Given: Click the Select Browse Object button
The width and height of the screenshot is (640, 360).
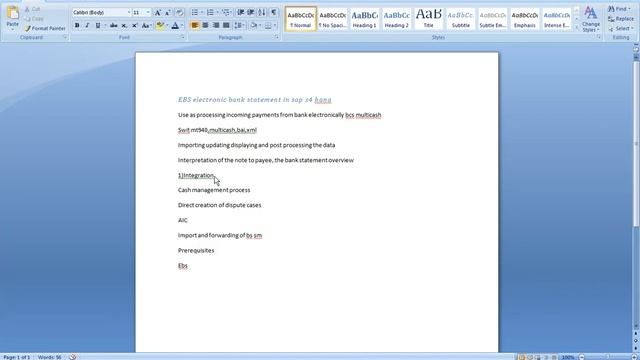Looking at the screenshot, I should (x=636, y=341).
